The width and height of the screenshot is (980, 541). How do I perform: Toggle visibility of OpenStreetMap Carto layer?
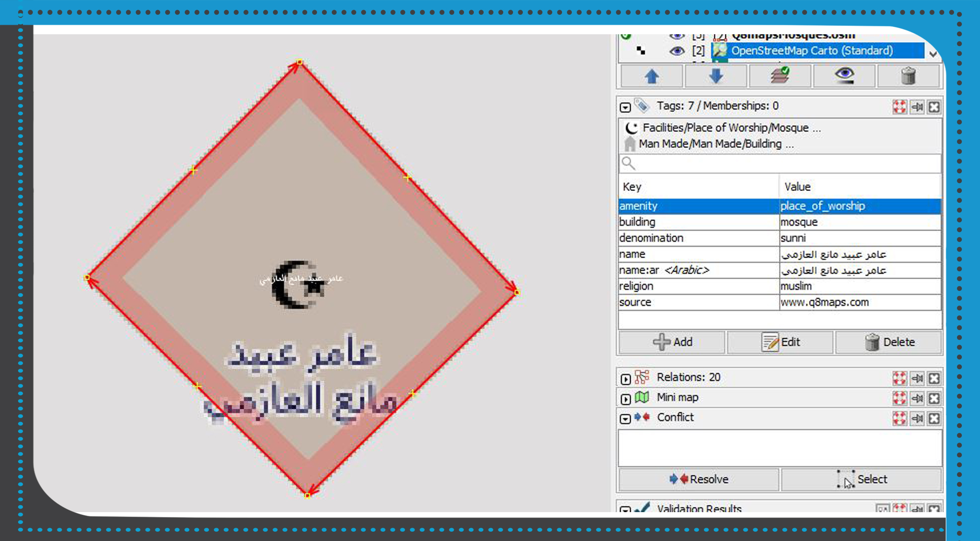click(677, 51)
